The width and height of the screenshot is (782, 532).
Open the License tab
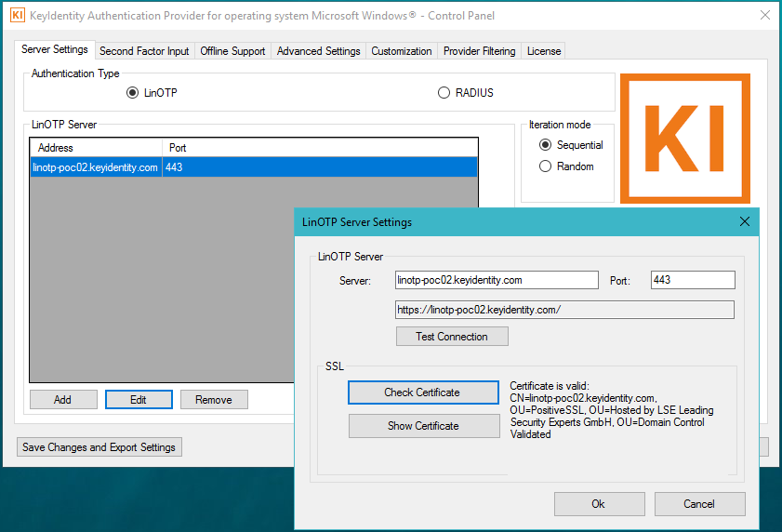(544, 51)
